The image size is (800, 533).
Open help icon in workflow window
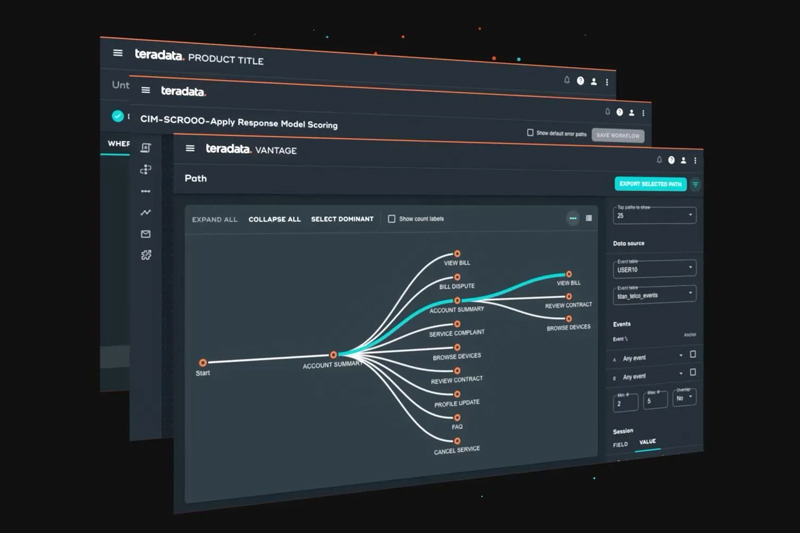coord(619,112)
